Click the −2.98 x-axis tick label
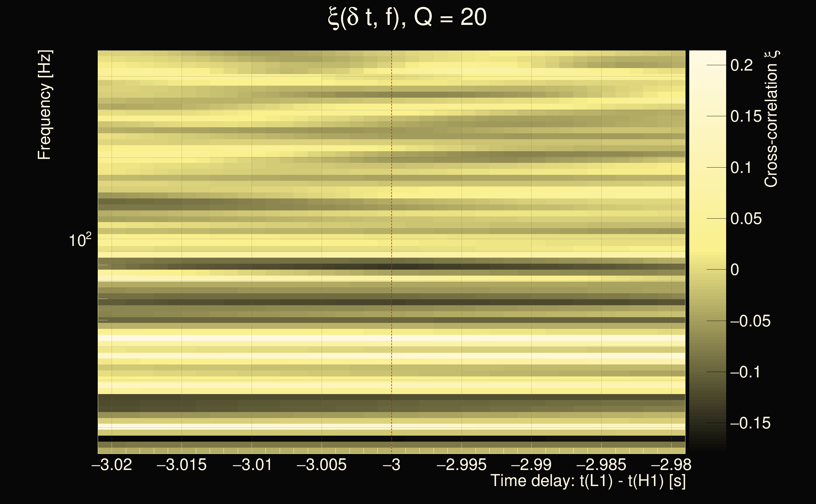Screen dimensions: 816x504 (671, 465)
